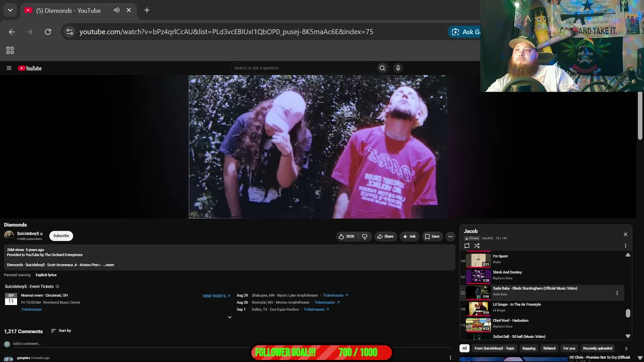Viewport: 644px width, 362px height.
Task: Open the Jacob playlist options menu
Action: (625, 246)
